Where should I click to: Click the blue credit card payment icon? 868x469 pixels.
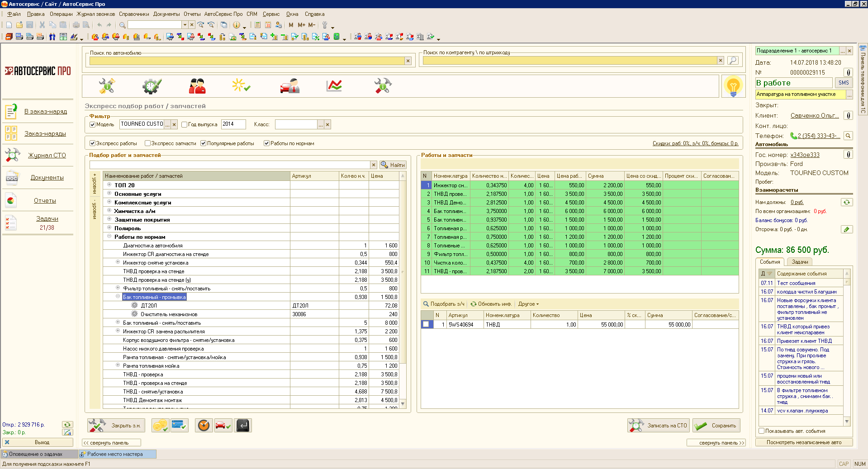pyautogui.click(x=180, y=426)
